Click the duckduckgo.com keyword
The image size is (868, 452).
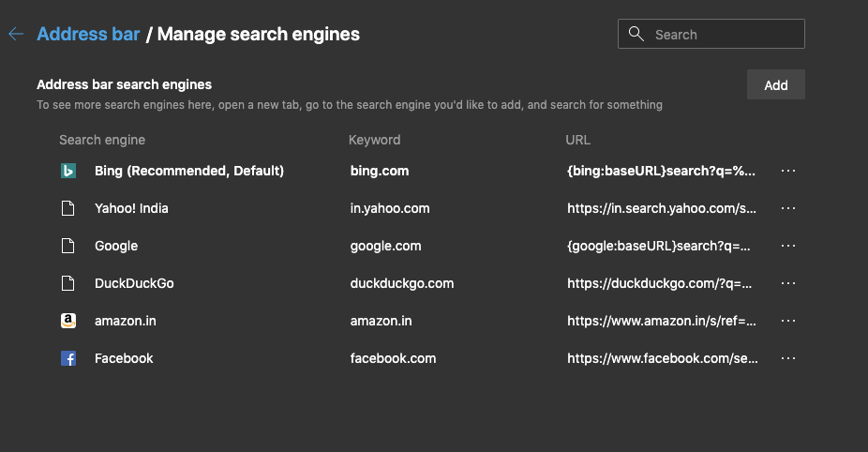(402, 283)
